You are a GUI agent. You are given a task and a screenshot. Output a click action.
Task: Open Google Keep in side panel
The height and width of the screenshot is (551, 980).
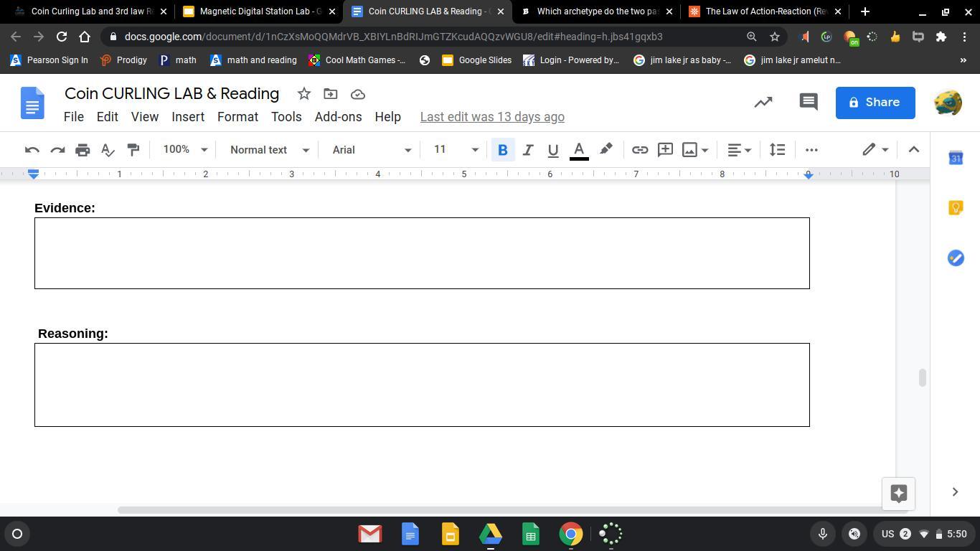point(956,207)
